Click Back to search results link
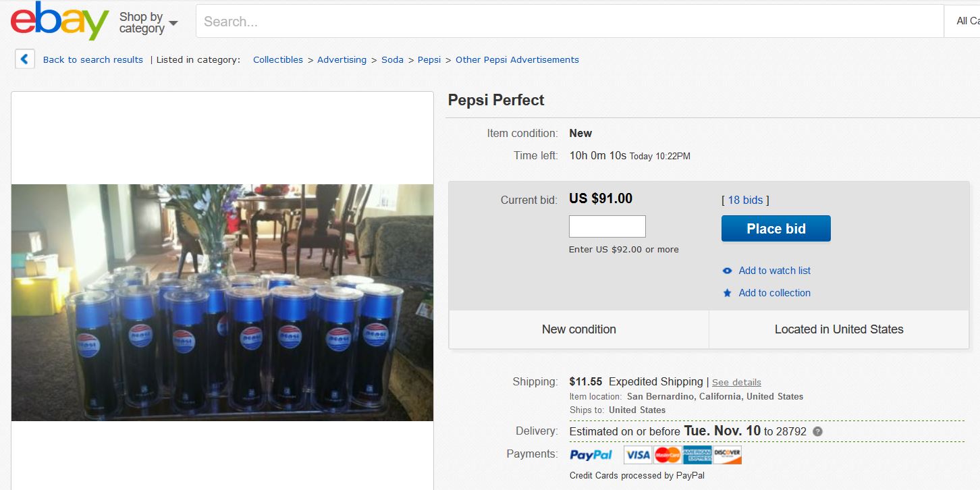 [x=92, y=59]
